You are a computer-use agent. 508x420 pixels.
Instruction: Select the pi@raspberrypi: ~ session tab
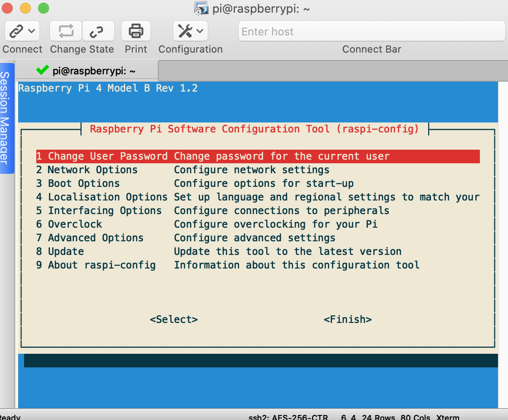point(87,71)
